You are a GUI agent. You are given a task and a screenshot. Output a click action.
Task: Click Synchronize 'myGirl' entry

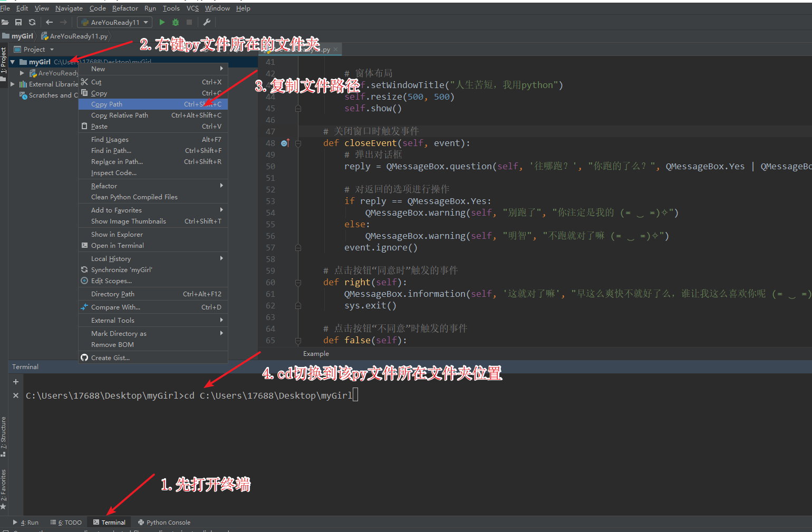coord(153,269)
